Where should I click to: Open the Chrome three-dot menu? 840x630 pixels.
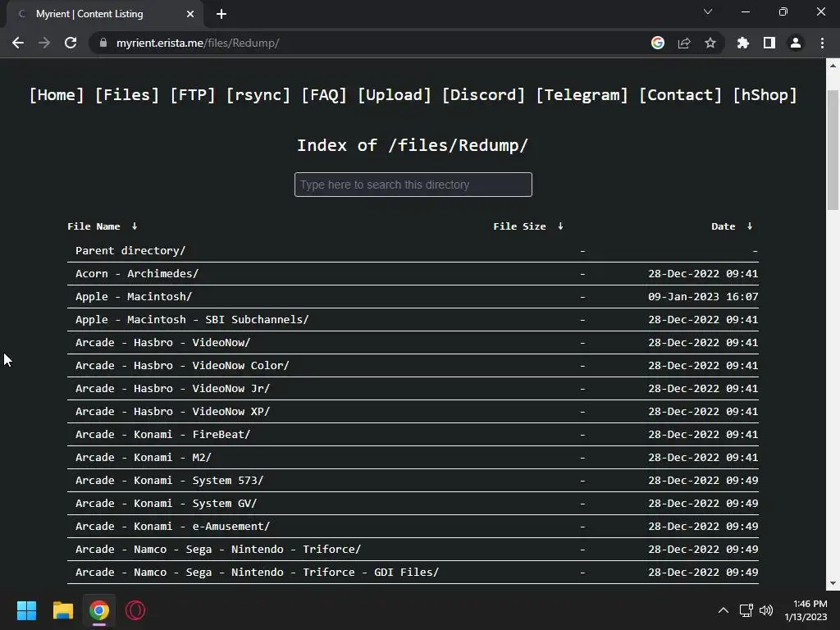pos(822,43)
